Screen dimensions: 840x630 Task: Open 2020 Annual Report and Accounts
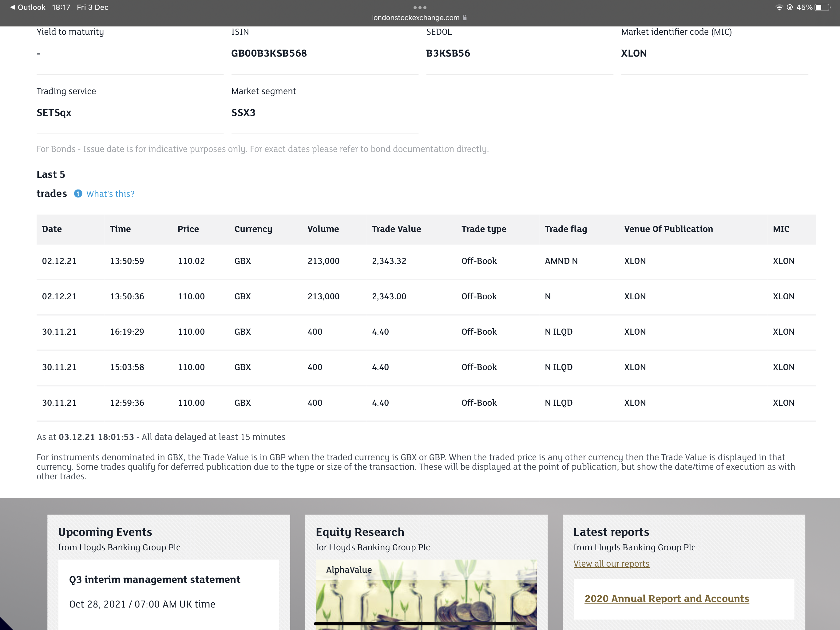[667, 598]
